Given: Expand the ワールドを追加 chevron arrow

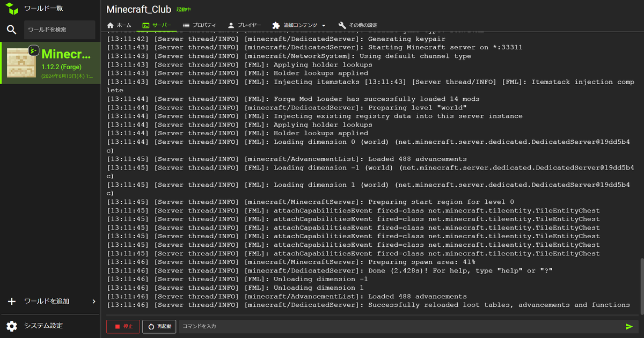Looking at the screenshot, I should (x=94, y=302).
